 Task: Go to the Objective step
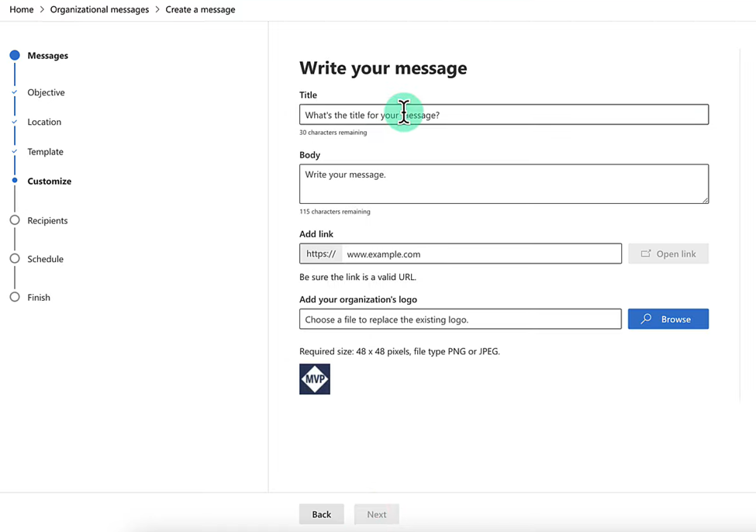46,92
